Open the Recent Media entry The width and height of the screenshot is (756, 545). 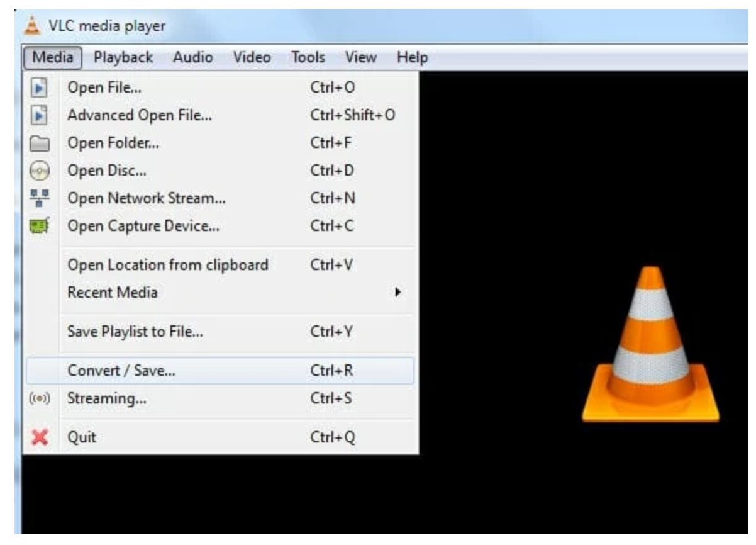tap(220, 293)
